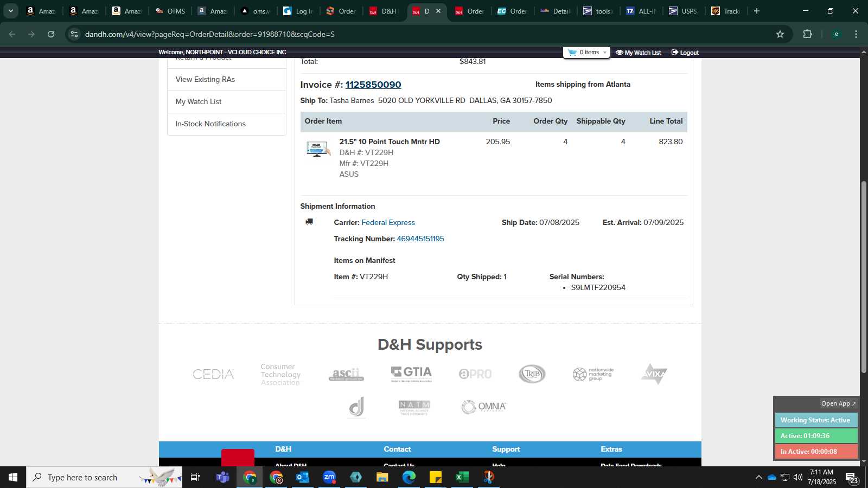Switch to the oms.v tab
The height and width of the screenshot is (488, 868).
(255, 11)
